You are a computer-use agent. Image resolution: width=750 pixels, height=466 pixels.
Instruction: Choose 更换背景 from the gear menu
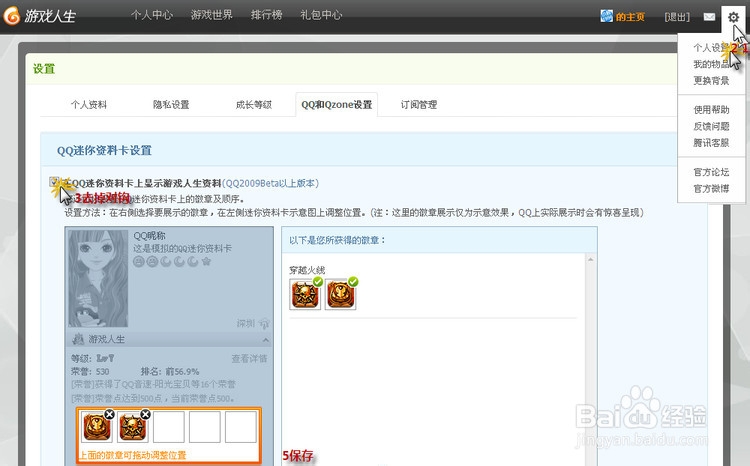click(711, 80)
